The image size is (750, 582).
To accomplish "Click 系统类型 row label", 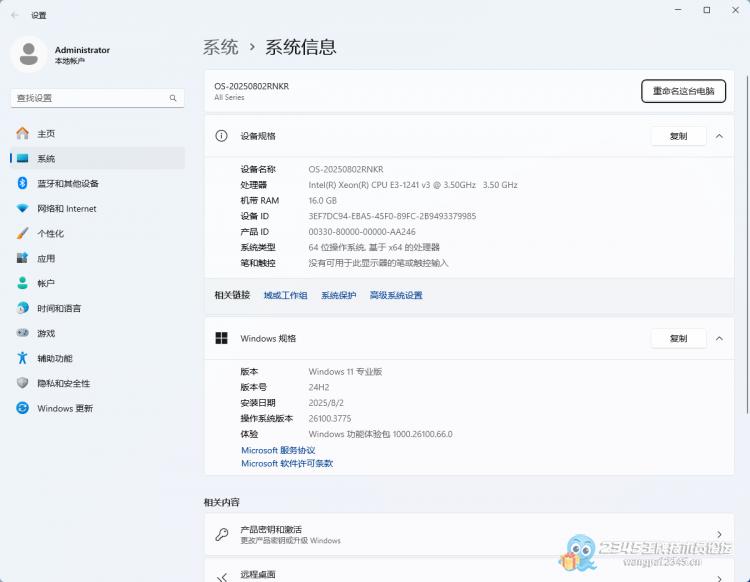I will [x=258, y=247].
